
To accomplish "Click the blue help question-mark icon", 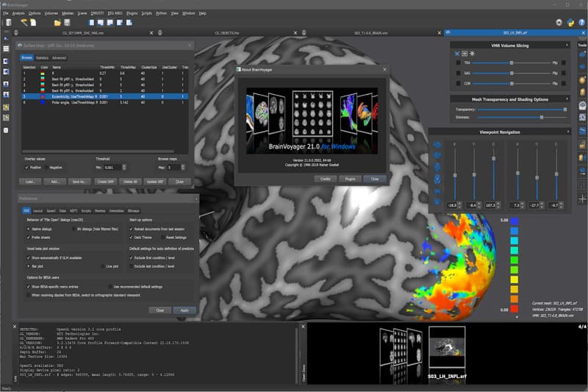I will click(x=581, y=23).
